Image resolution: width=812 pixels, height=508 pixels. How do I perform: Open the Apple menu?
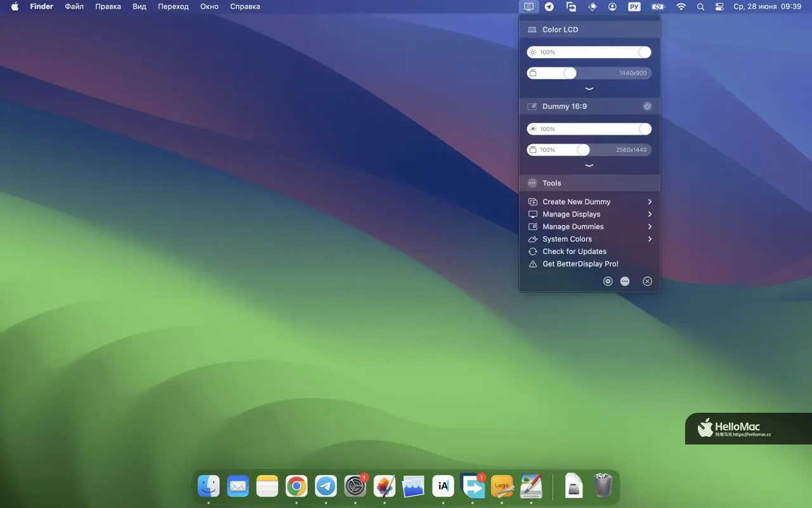[15, 7]
